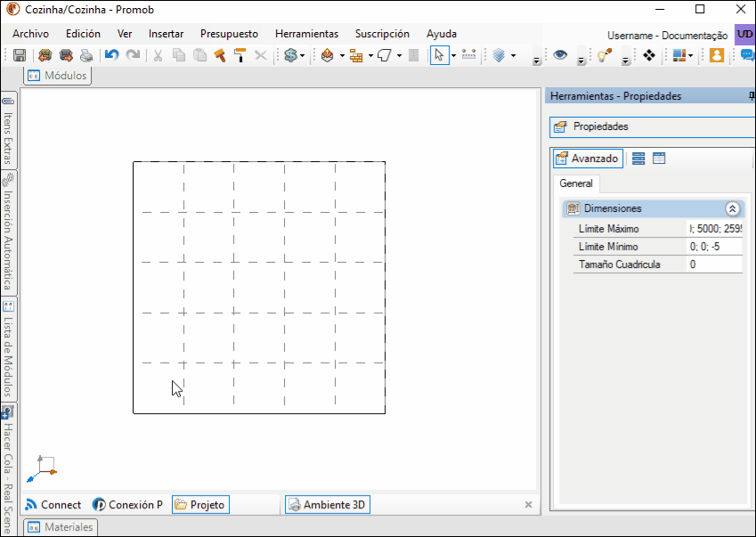Undo the last action
This screenshot has height=537, width=756.
coord(112,55)
